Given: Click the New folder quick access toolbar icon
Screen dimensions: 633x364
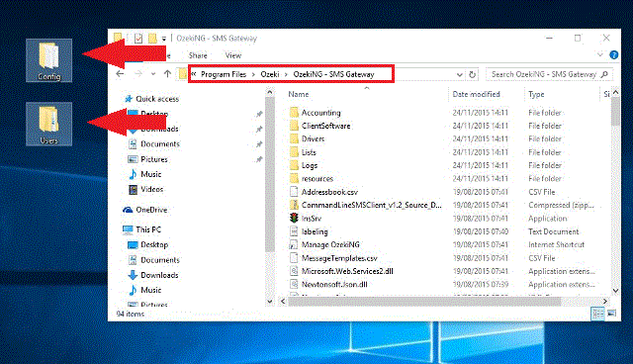Looking at the screenshot, I should (x=152, y=39).
